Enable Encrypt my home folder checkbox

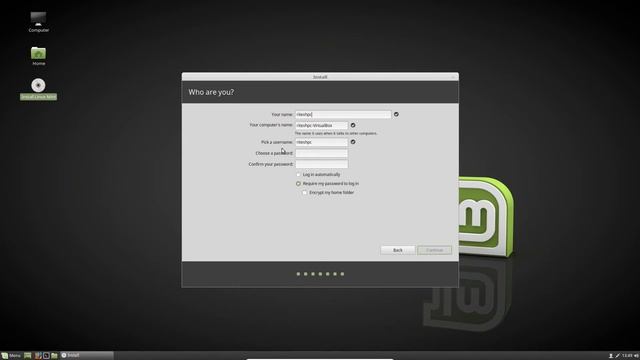328,193
